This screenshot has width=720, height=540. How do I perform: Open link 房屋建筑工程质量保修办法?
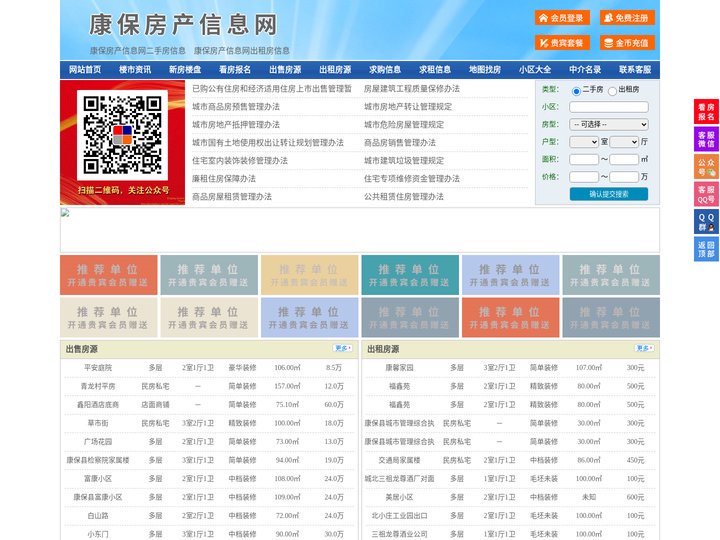(x=412, y=89)
